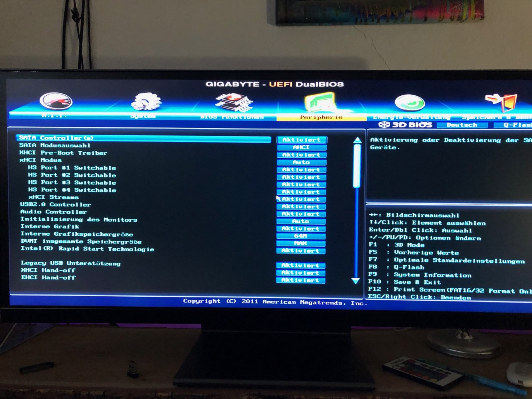The height and width of the screenshot is (399, 532).
Task: Toggle HS Port #4 Switchable value
Action: 301,192
